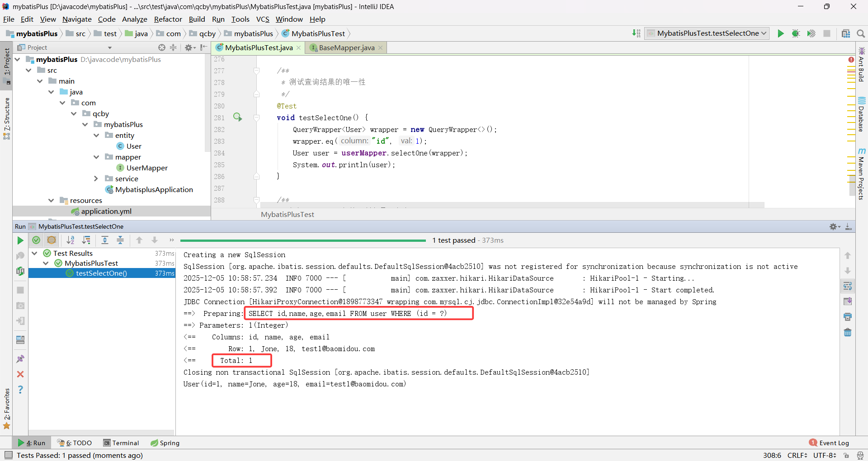This screenshot has height=461, width=868.
Task: Rerun test with green play in Run panel
Action: coord(20,240)
